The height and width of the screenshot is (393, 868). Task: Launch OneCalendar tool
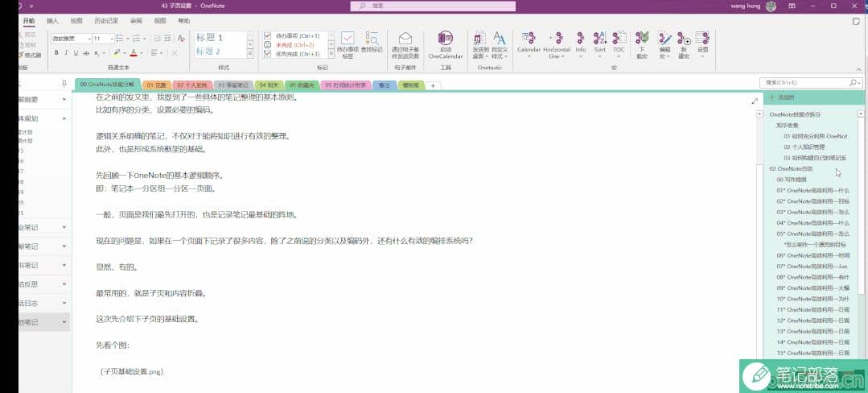(x=445, y=45)
